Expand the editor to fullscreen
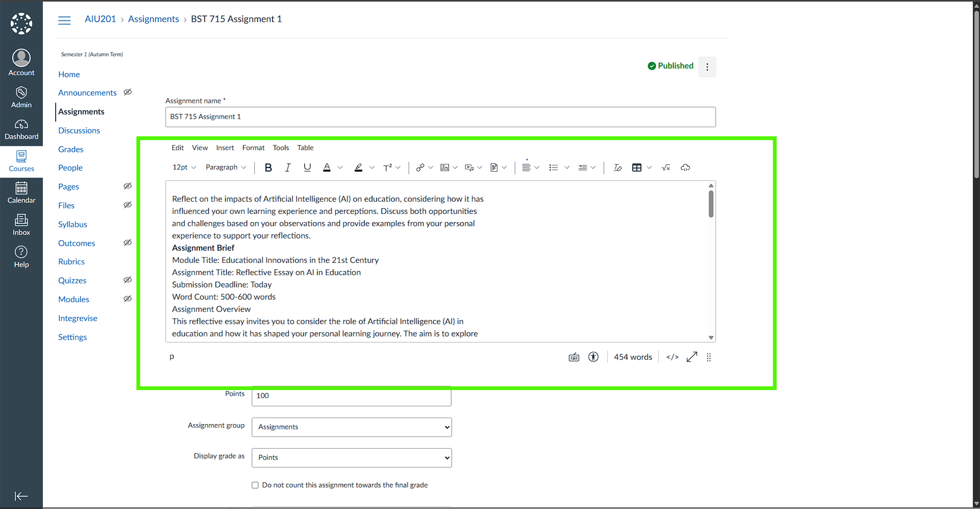Image resolution: width=980 pixels, height=509 pixels. tap(692, 357)
